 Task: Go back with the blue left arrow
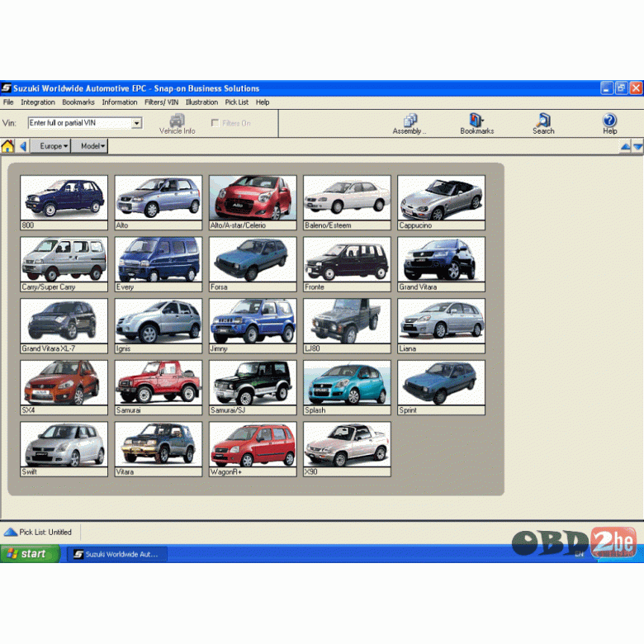point(23,146)
